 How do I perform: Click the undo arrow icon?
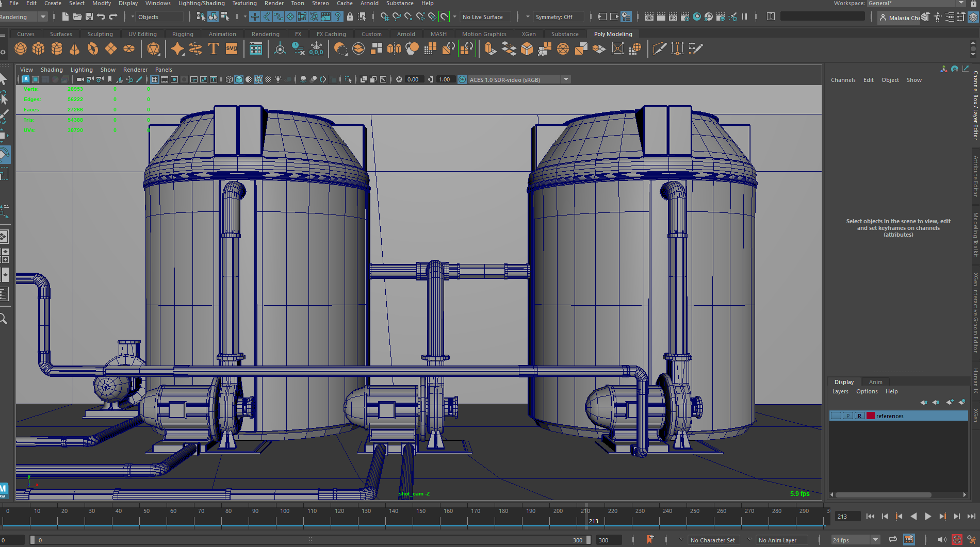point(101,17)
